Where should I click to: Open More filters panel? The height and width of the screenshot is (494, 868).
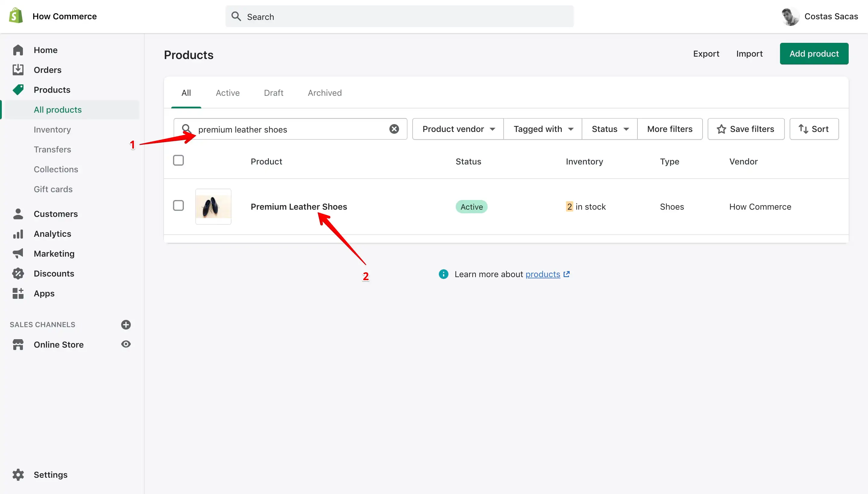tap(670, 129)
